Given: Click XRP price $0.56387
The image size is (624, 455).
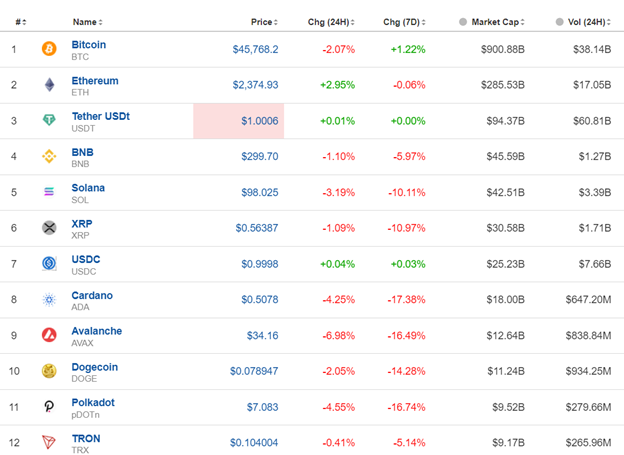Looking at the screenshot, I should click(x=257, y=228).
